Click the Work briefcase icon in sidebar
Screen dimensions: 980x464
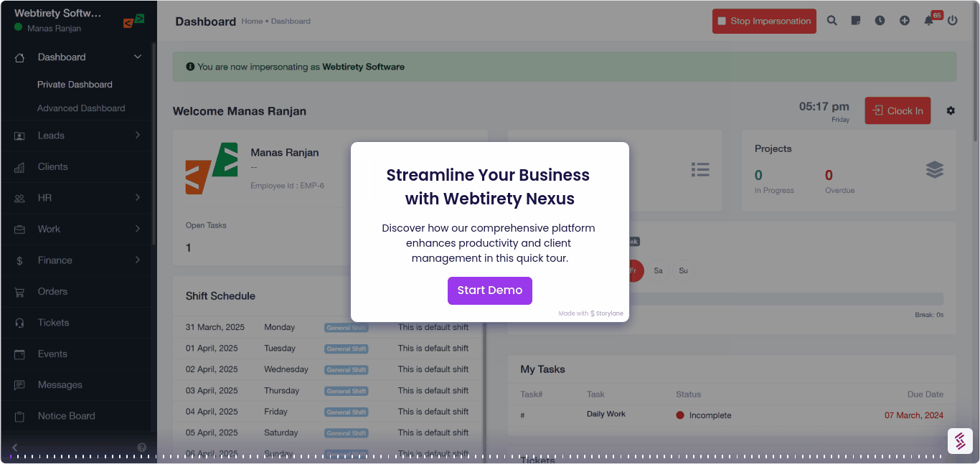pyautogui.click(x=20, y=229)
